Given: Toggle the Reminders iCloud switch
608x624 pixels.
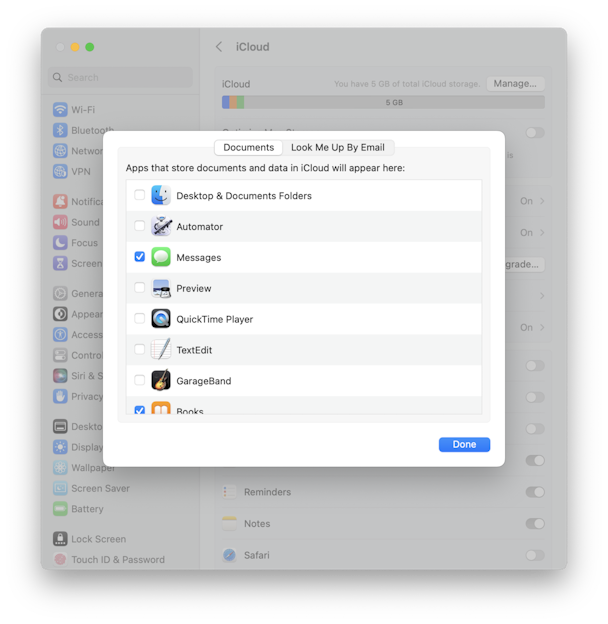Looking at the screenshot, I should click(535, 492).
